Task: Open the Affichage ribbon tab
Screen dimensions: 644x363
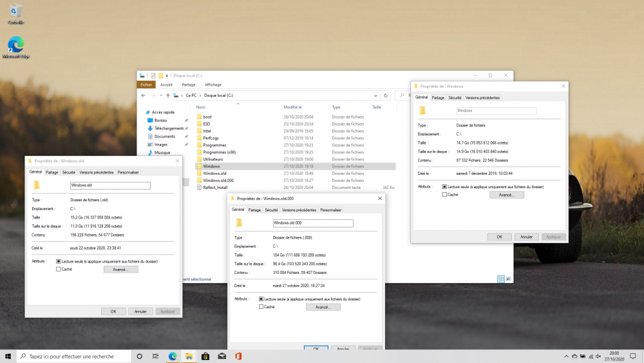Action: pos(213,84)
